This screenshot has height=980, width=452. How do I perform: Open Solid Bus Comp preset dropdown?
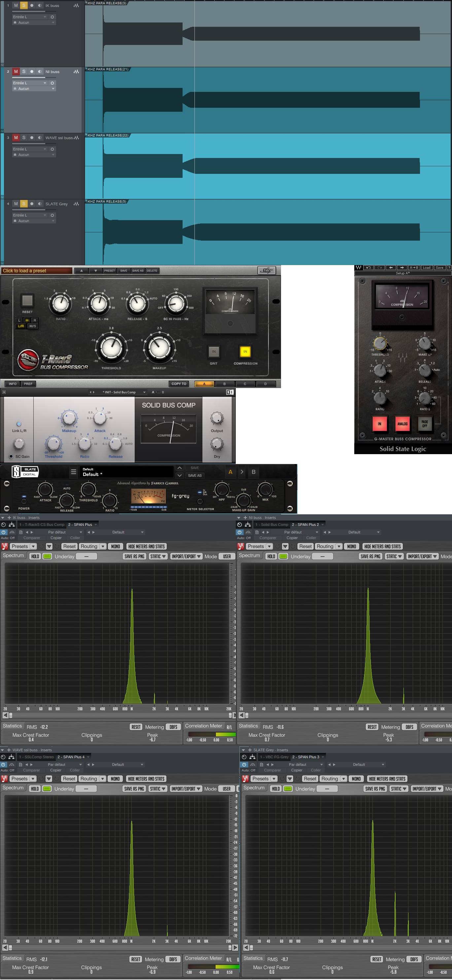click(119, 392)
